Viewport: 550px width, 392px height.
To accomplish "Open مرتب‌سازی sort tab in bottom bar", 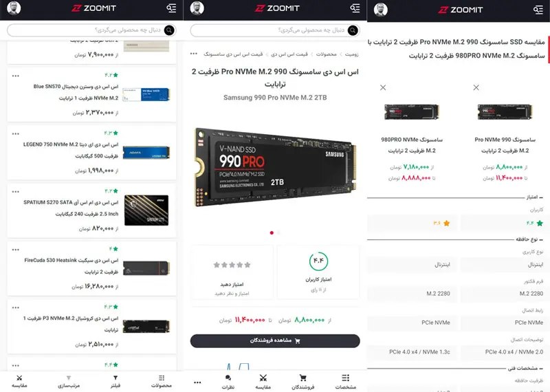I will pos(69,382).
